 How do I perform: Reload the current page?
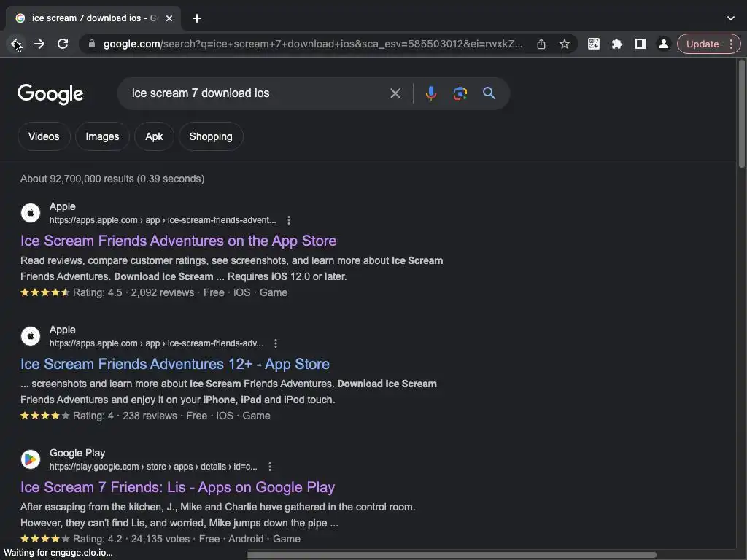63,44
